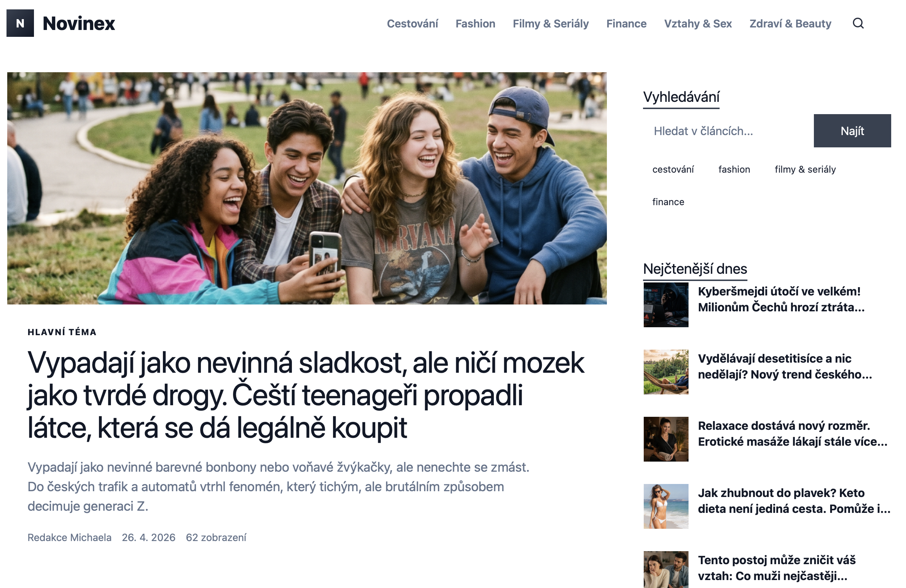This screenshot has height=588, width=906.
Task: Open the Cestování menu item
Action: 412,23
